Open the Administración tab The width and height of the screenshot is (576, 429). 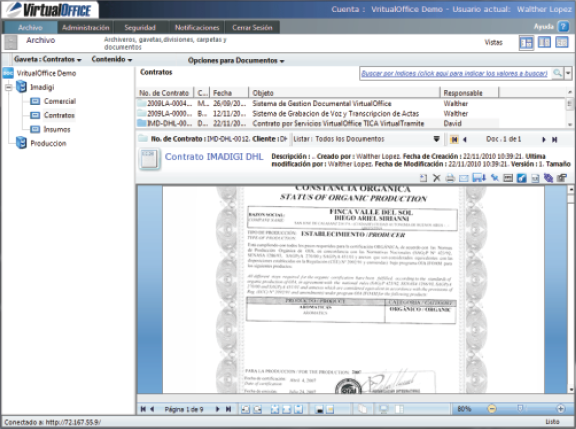click(x=86, y=28)
